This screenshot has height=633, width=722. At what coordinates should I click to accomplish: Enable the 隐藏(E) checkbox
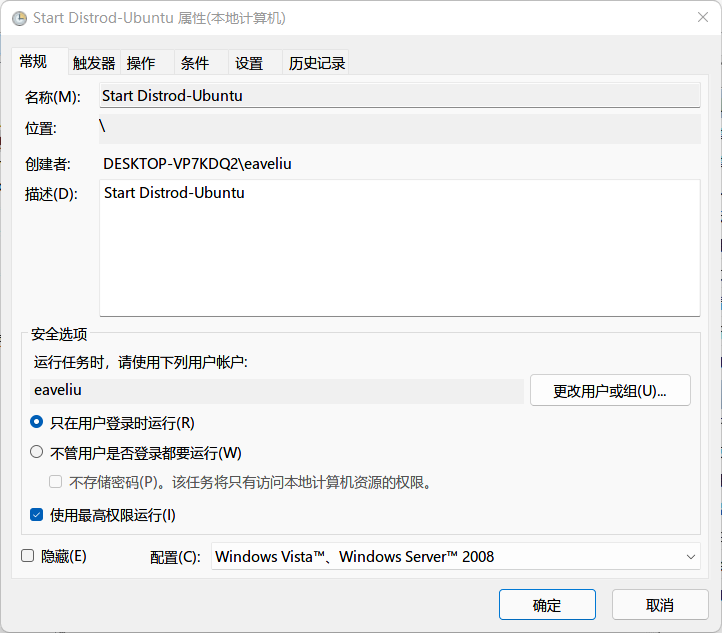point(28,556)
